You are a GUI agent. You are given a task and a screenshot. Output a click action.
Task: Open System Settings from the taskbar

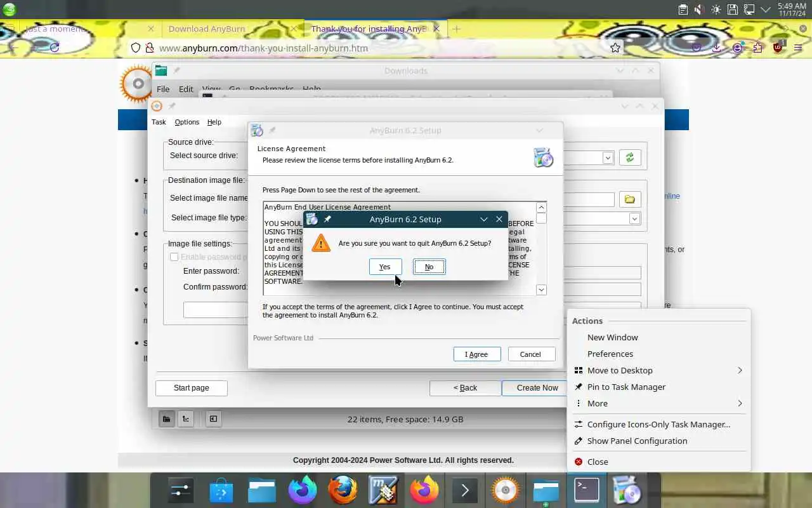click(181, 491)
